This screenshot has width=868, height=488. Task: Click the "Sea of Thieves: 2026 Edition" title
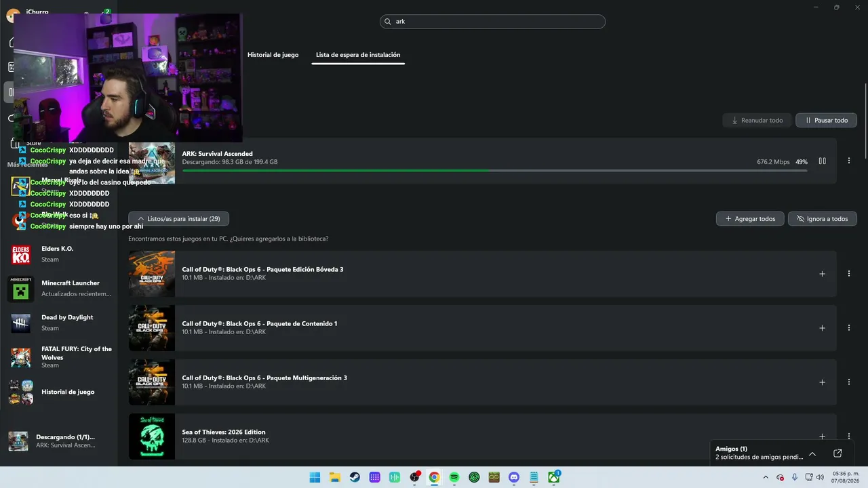click(224, 432)
